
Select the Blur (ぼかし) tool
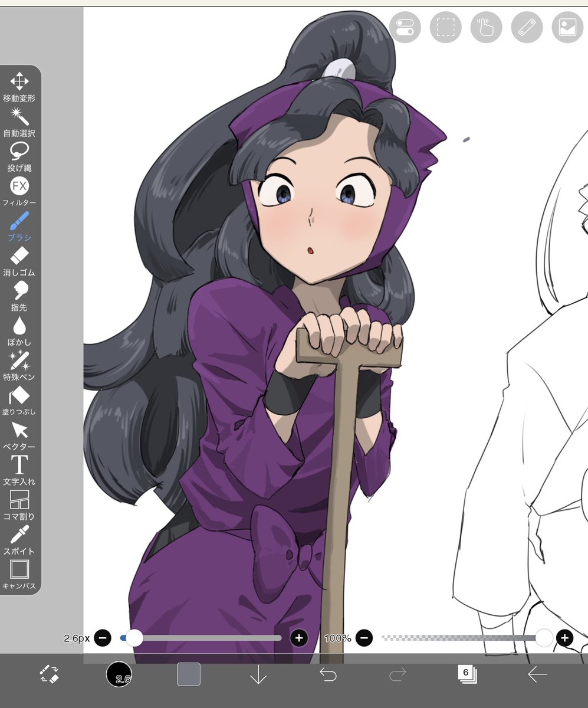[19, 331]
